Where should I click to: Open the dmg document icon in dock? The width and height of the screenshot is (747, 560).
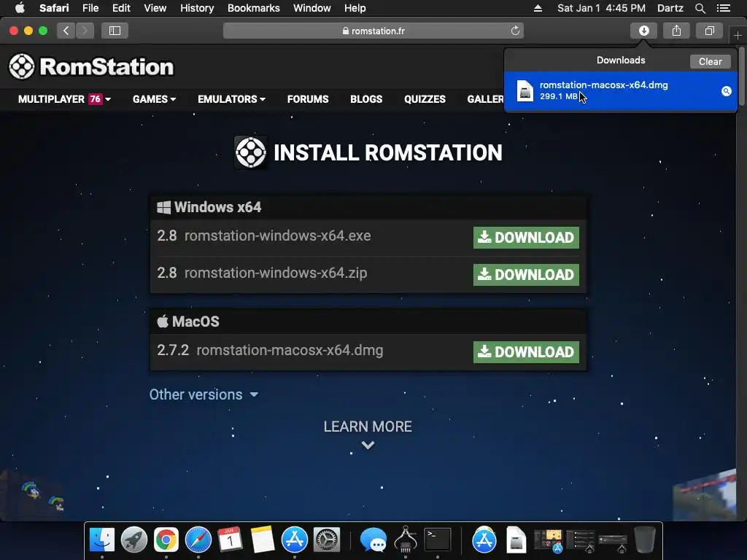516,540
